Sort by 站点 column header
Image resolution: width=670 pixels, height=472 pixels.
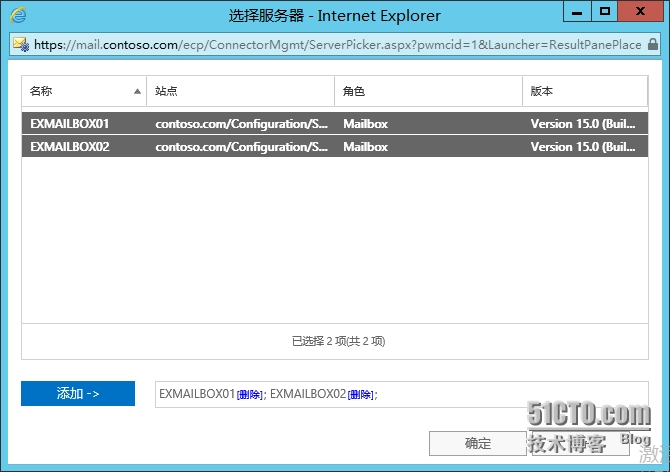point(240,91)
